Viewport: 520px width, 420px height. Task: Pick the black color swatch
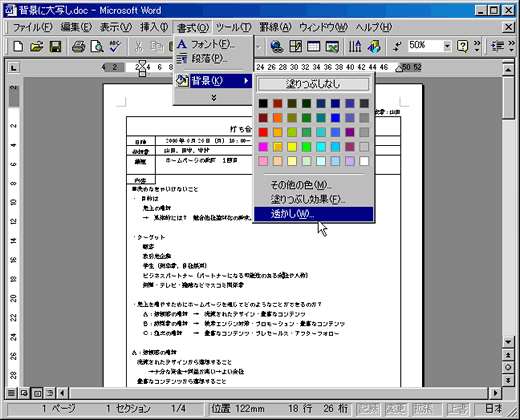[263, 103]
